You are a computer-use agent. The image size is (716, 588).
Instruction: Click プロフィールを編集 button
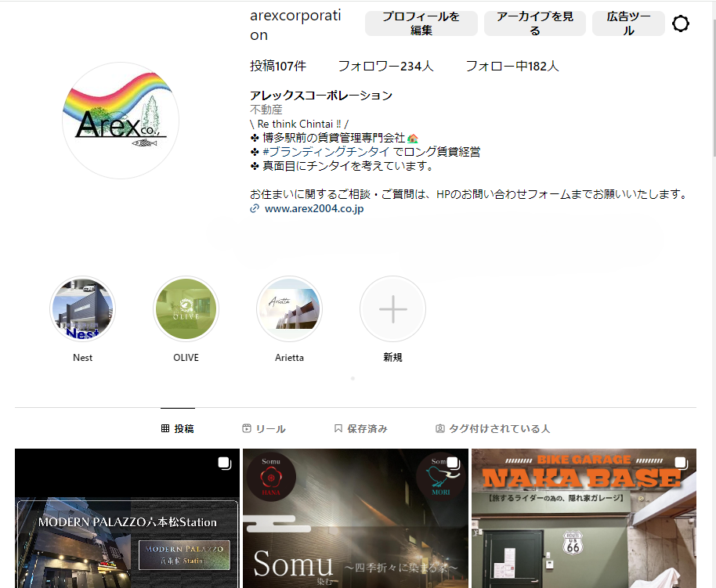421,23
